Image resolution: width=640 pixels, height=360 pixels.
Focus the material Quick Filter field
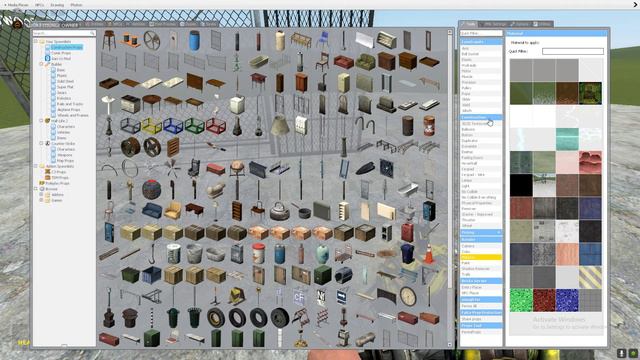click(x=573, y=51)
